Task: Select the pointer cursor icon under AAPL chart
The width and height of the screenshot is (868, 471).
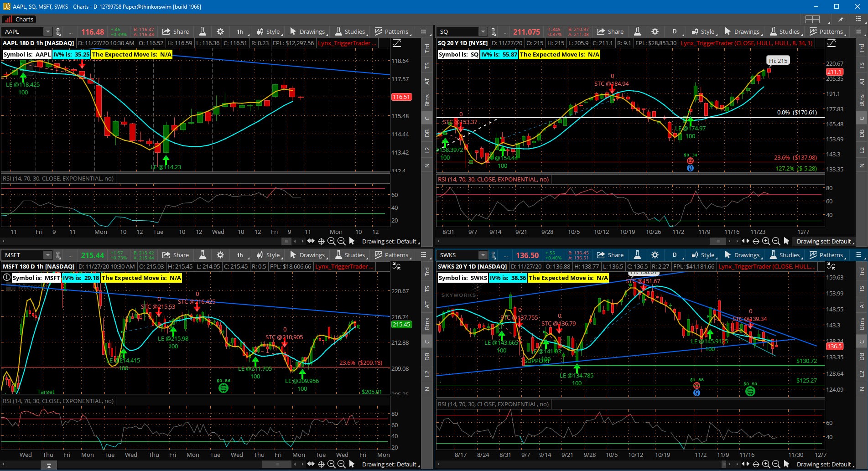Action: pyautogui.click(x=352, y=241)
